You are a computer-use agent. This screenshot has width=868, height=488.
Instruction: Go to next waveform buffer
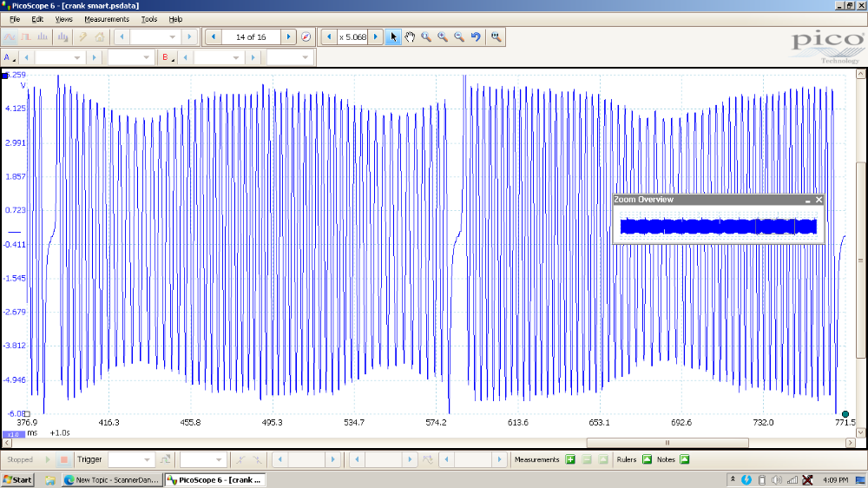[x=288, y=37]
